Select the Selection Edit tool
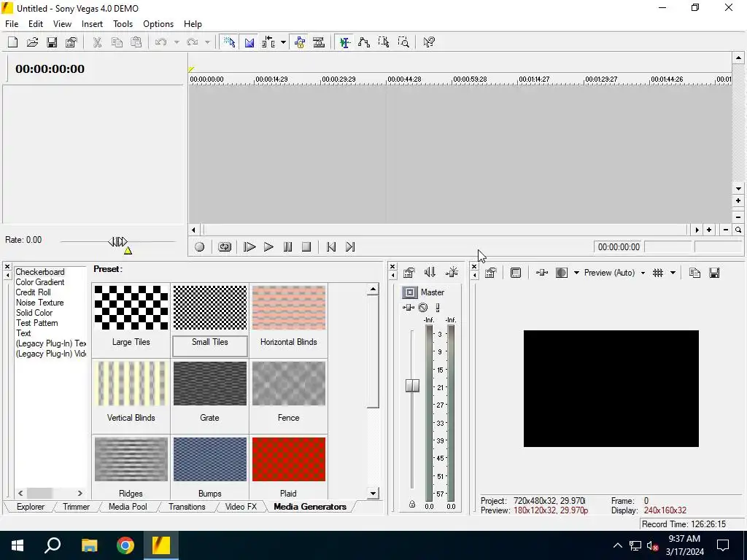 pos(384,42)
